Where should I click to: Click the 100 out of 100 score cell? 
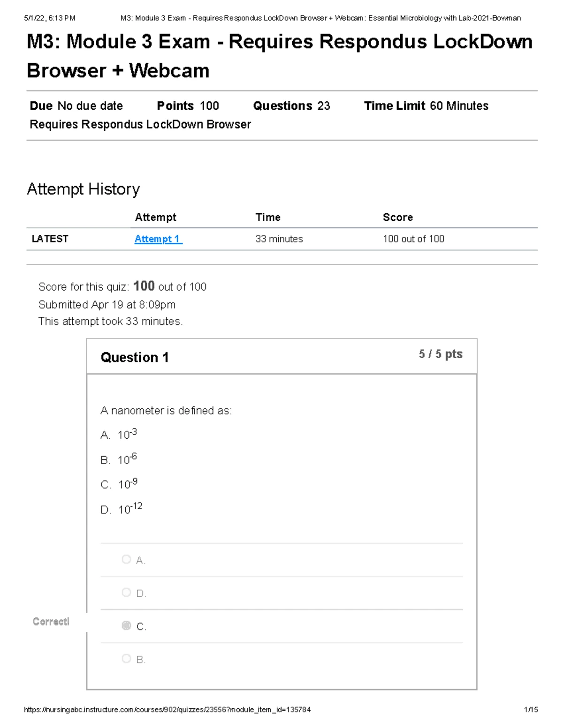coord(413,239)
